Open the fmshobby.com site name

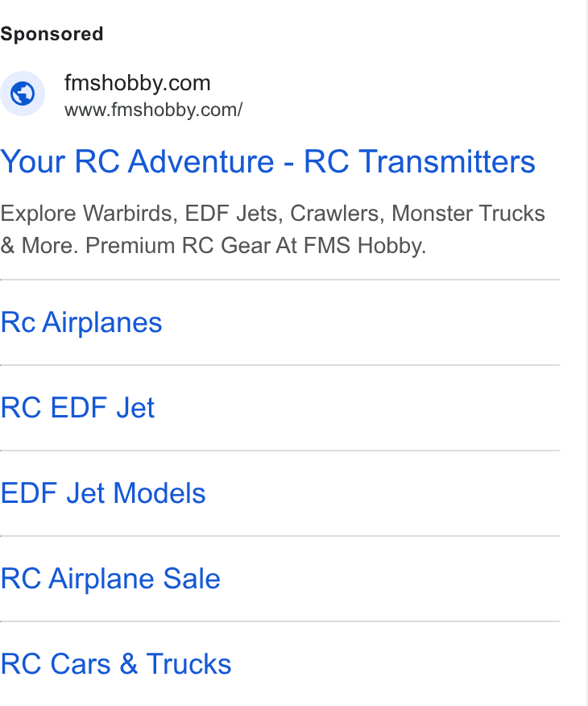click(x=137, y=83)
